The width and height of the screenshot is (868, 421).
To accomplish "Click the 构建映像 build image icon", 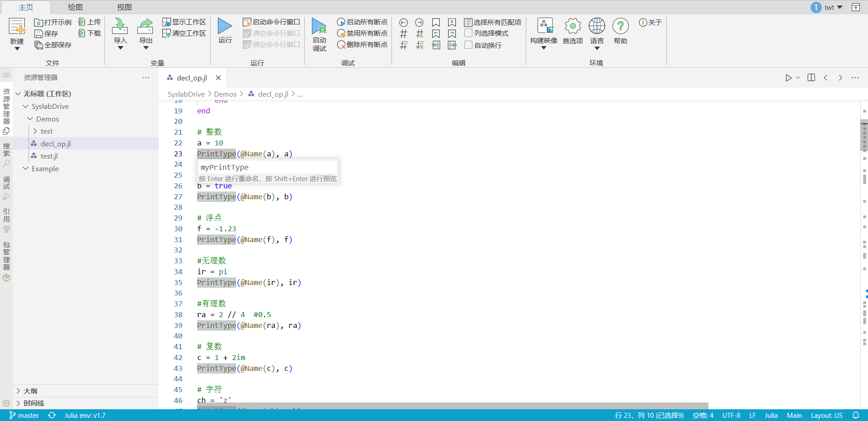I will [x=545, y=26].
